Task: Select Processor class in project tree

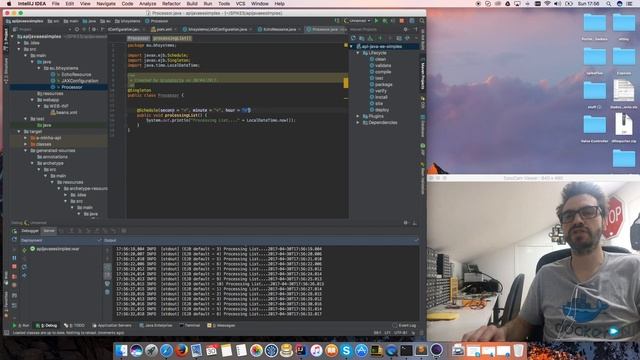Action: (71, 87)
